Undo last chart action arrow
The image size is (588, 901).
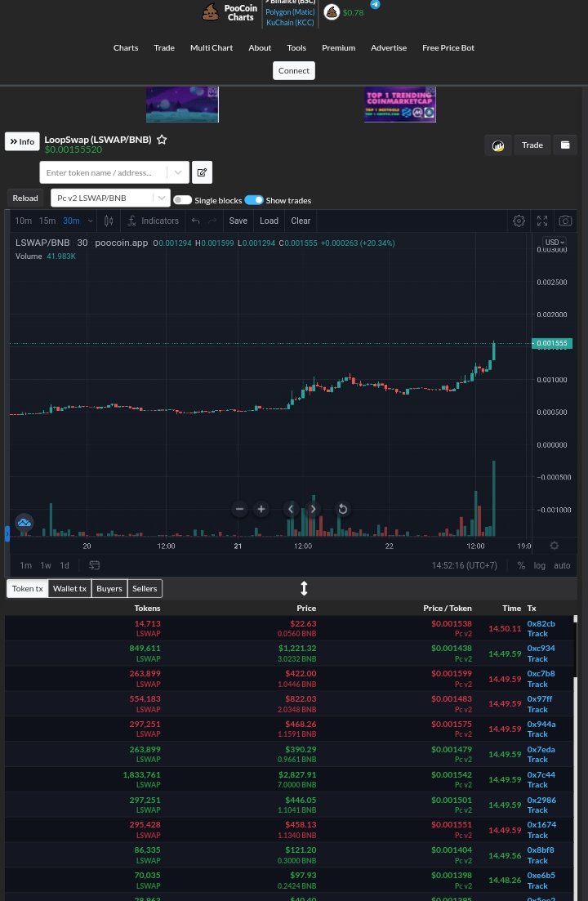(196, 221)
